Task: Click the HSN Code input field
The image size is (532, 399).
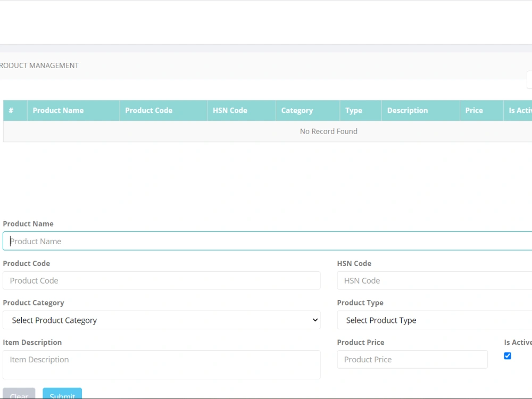Action: [434, 280]
